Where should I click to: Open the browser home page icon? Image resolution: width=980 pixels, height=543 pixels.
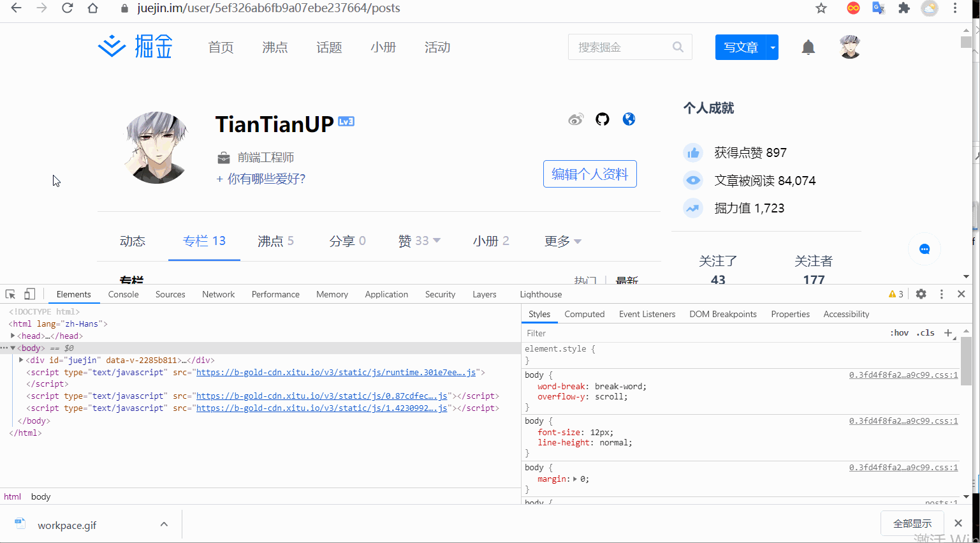(x=93, y=8)
